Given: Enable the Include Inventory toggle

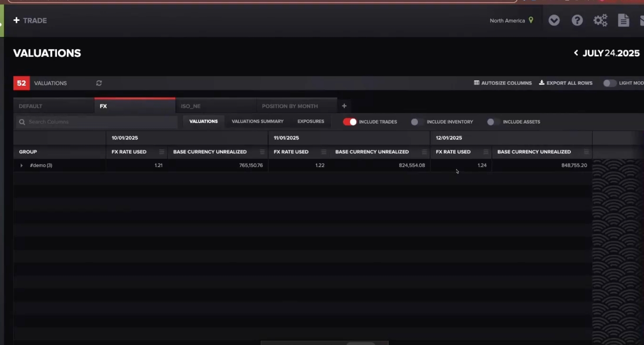Looking at the screenshot, I should tap(417, 122).
